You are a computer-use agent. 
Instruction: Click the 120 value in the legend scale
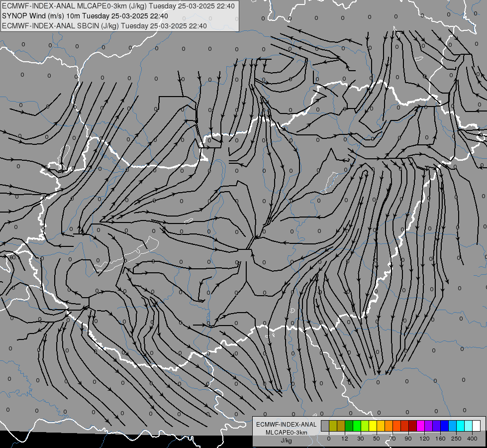point(424,439)
